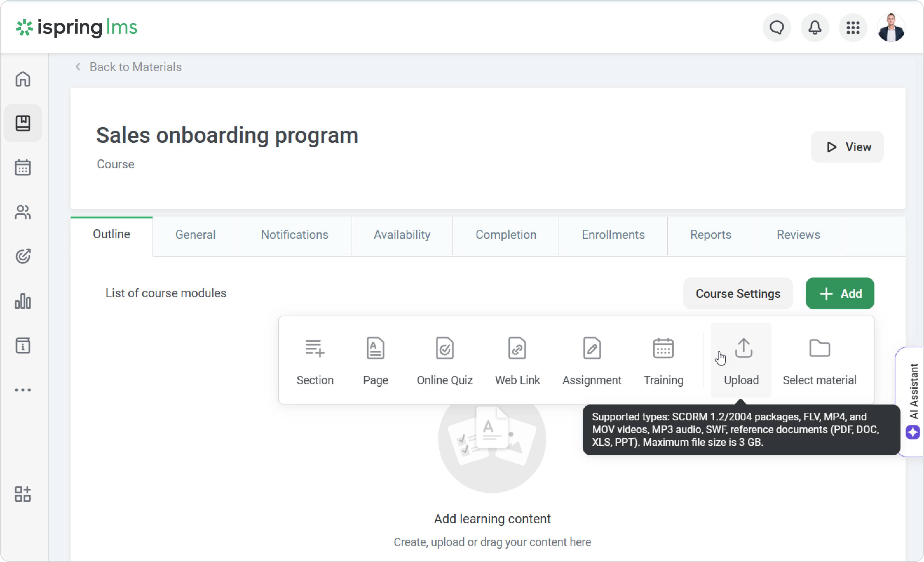924x562 pixels.
Task: Open the Home icon in sidebar
Action: (x=23, y=79)
